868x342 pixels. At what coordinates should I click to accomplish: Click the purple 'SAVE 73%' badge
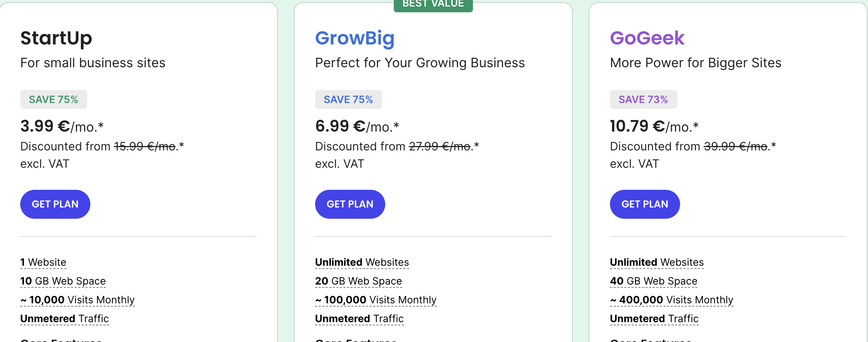click(643, 99)
